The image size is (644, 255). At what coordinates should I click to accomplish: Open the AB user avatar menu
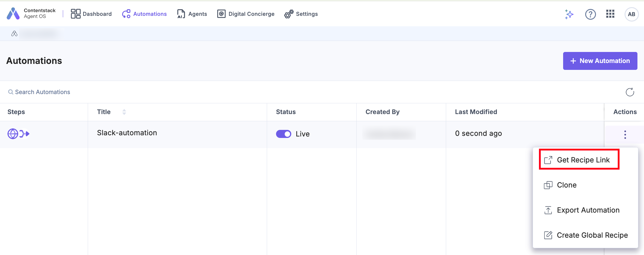coord(631,14)
